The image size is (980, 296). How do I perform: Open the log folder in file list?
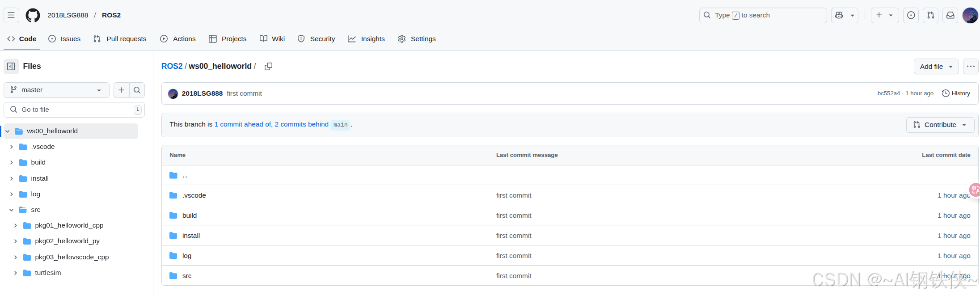click(x=187, y=256)
